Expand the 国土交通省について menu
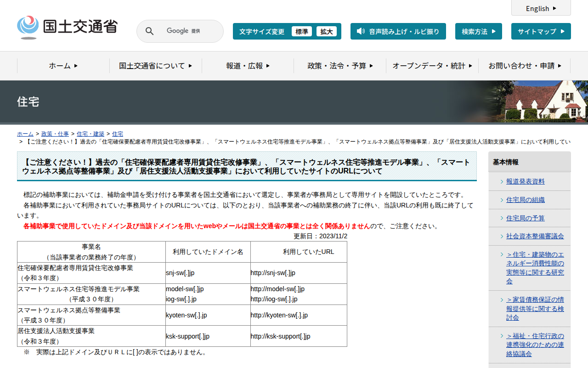Screen dimensions: 588x368 [x=155, y=66]
